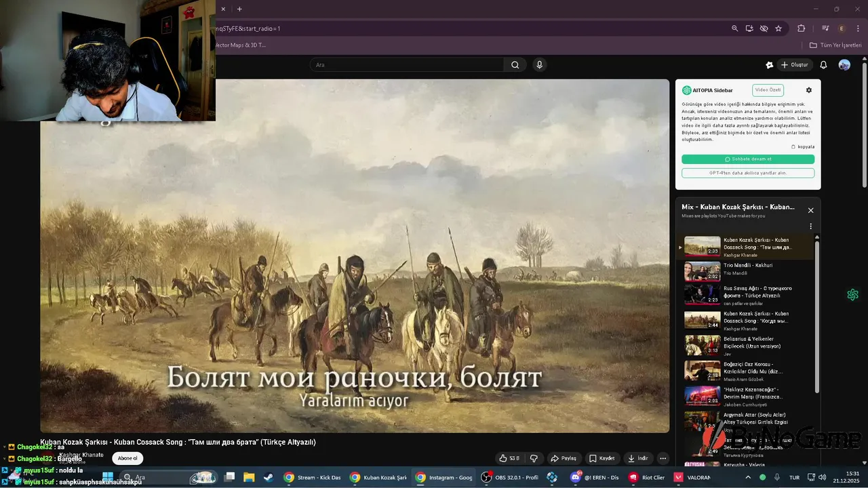Click Abone ol subscribe button
The image size is (868, 488).
coord(127,458)
